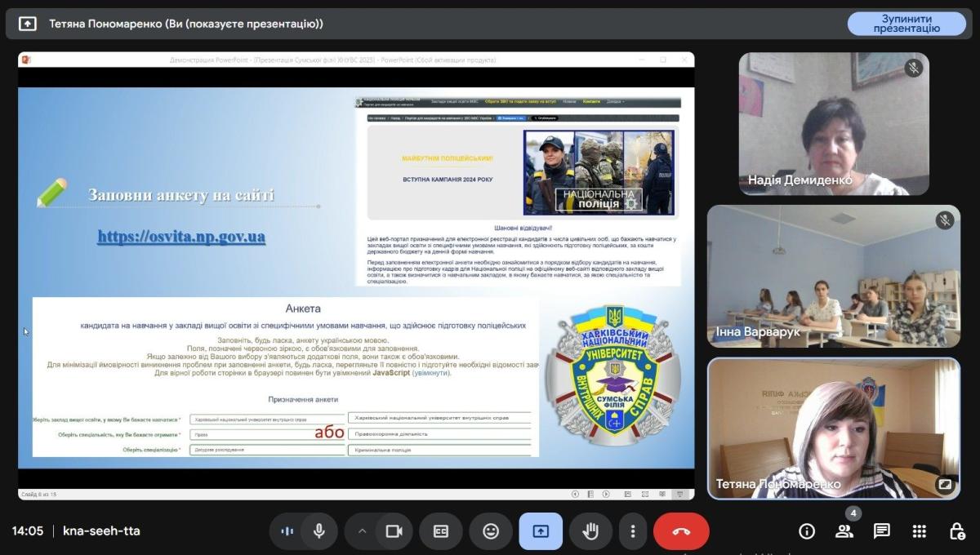Click the osvita.np.gov.ua link on slide
The height and width of the screenshot is (555, 980).
(181, 237)
